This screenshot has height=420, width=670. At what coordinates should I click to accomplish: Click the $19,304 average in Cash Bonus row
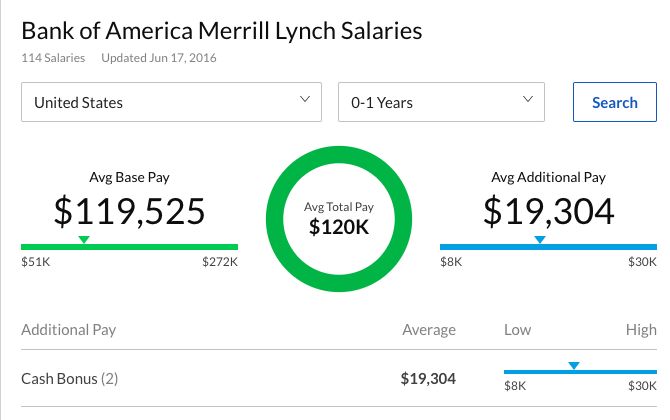tap(428, 379)
